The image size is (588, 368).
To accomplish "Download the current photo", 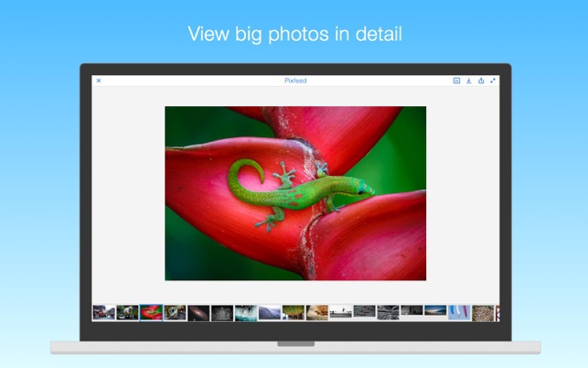I will click(469, 81).
